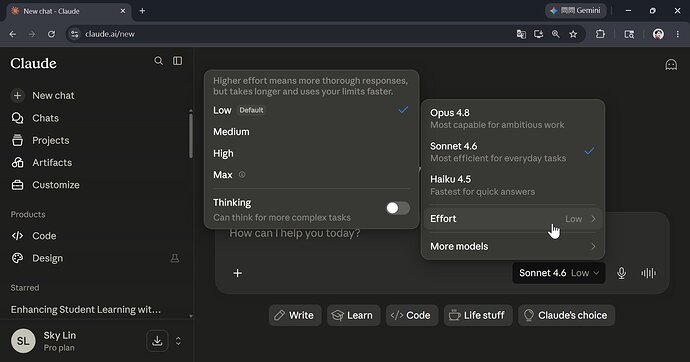Select the Write suggestion chip
This screenshot has width=690, height=362.
(x=295, y=315)
